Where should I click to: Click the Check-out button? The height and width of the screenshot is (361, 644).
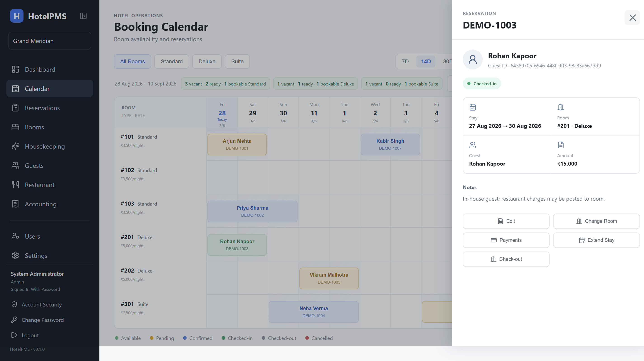coord(506,259)
